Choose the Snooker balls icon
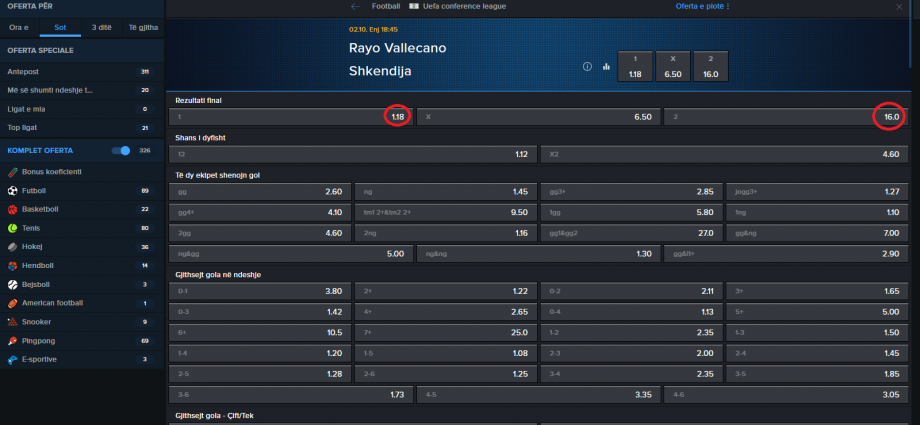The height and width of the screenshot is (425, 920). click(x=12, y=322)
